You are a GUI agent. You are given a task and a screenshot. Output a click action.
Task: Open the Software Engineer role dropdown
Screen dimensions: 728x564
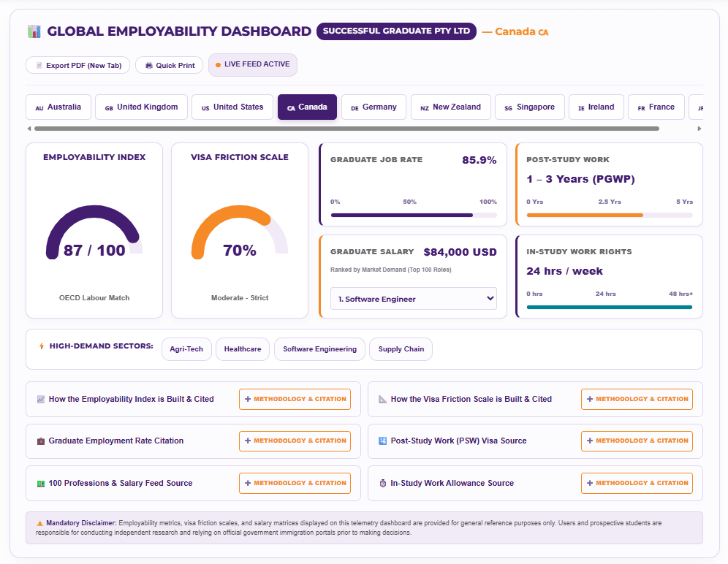(414, 299)
